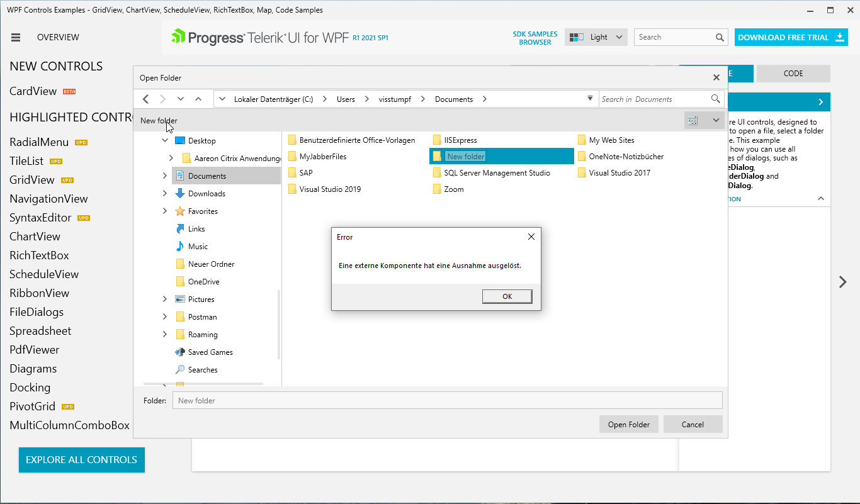Collapse the Desktop tree node

[165, 141]
